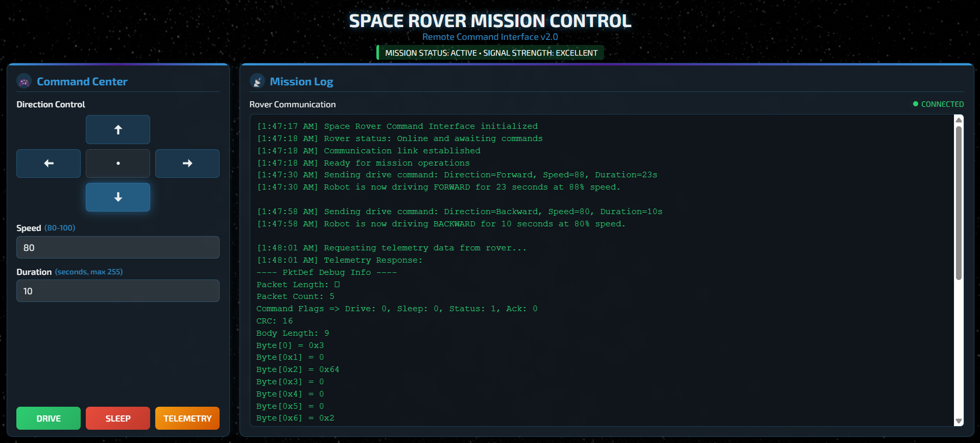Click the mission log scrollbar down arrow

(959, 421)
